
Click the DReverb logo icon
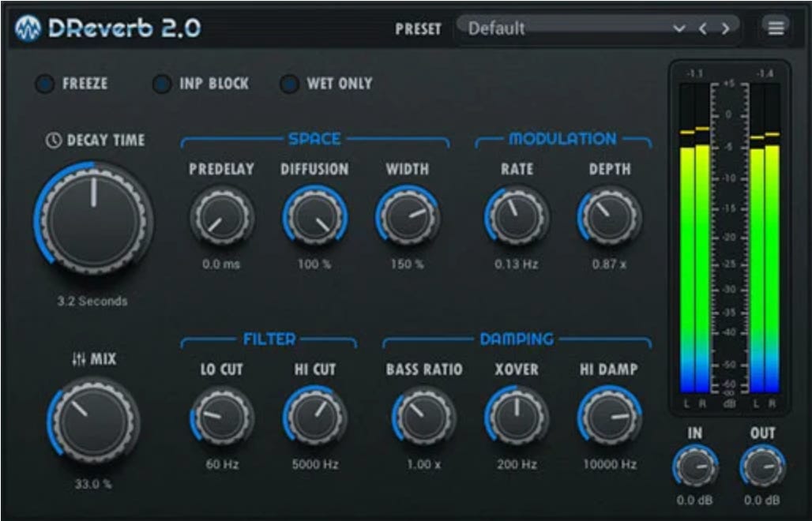[x=28, y=28]
